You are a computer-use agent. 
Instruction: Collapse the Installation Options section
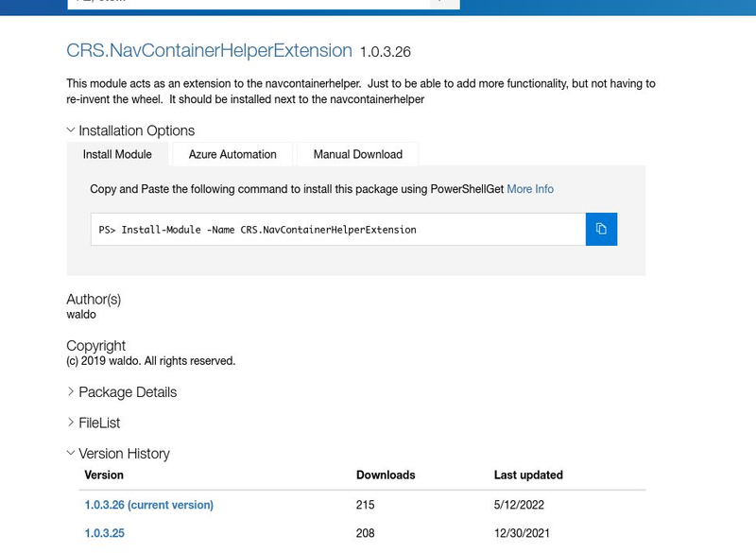130,130
